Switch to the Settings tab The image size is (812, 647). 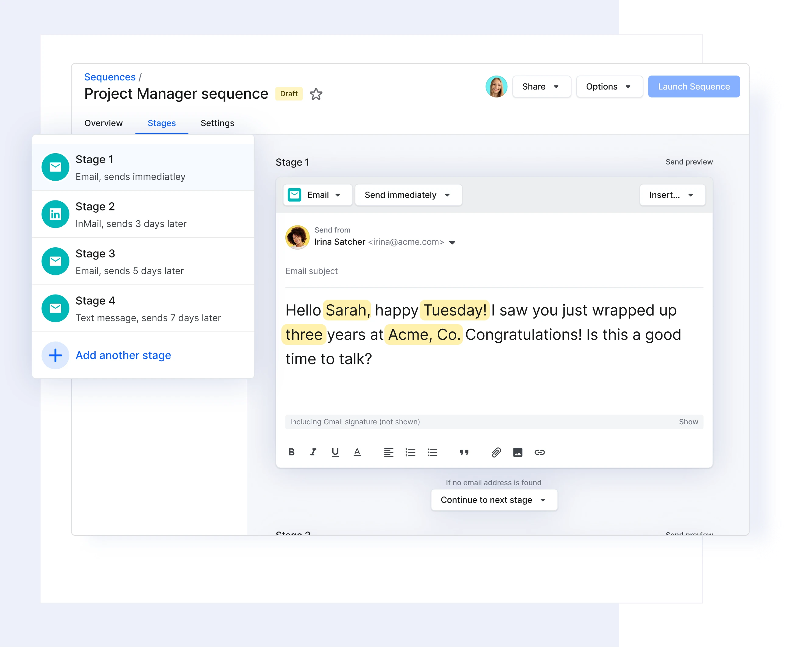coord(218,123)
